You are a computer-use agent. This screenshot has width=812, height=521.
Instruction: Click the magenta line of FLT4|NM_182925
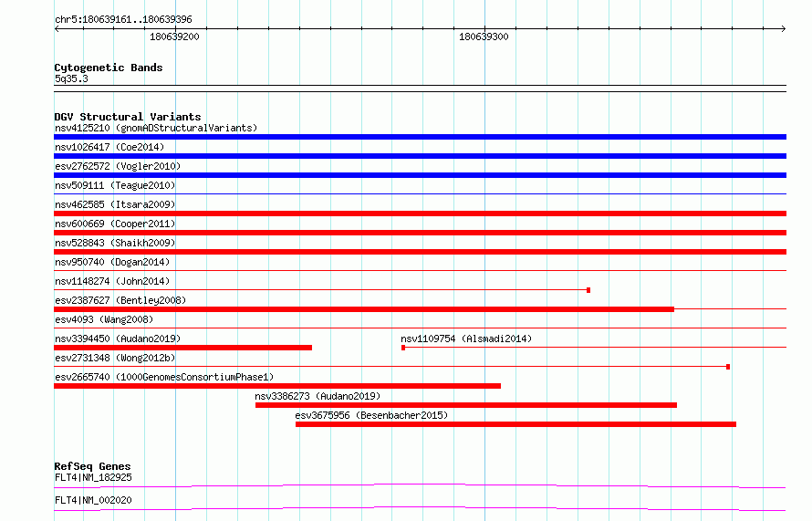click(420, 485)
